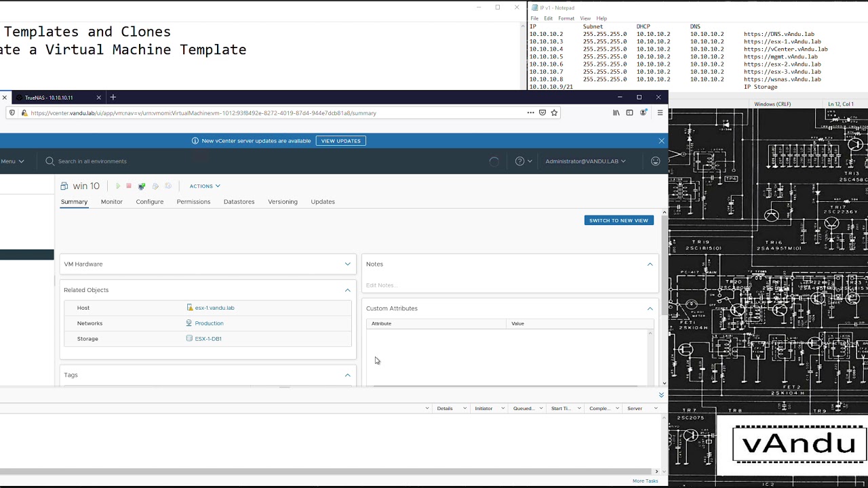The image size is (868, 488).
Task: Click the VIEW UPDATES button
Action: (341, 141)
